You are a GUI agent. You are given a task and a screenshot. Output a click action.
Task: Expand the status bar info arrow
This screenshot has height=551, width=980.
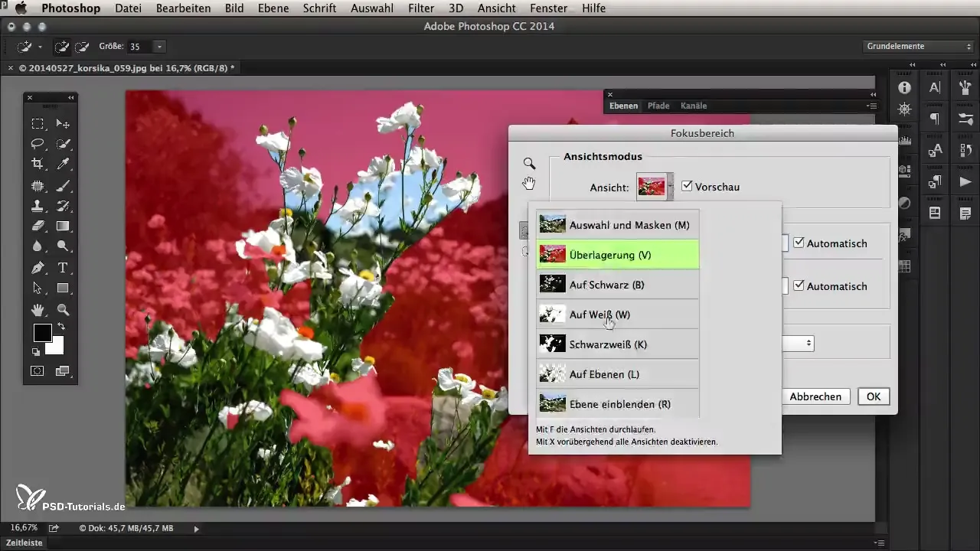click(196, 529)
